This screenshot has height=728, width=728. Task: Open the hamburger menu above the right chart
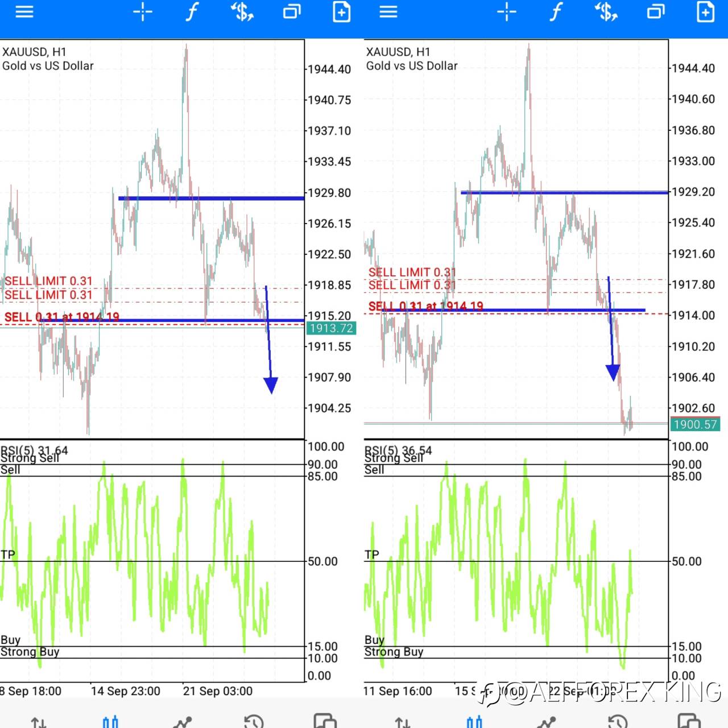pyautogui.click(x=388, y=12)
